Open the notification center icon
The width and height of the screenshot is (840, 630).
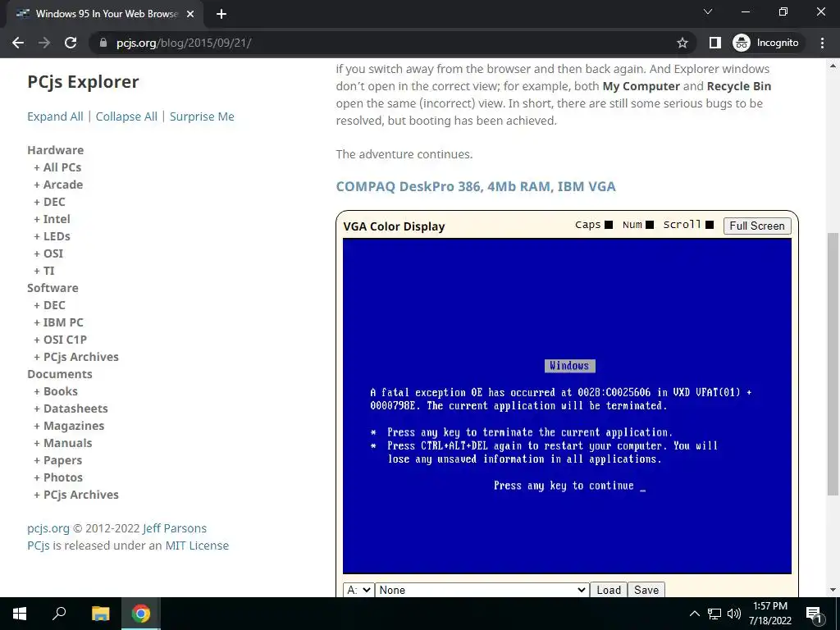point(814,614)
